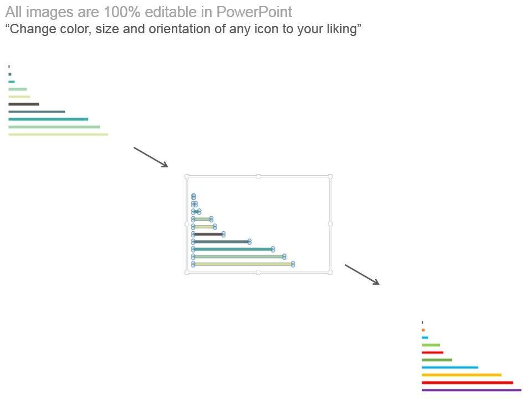Click the arrow pointing from the top-left chart to the selected chart
This screenshot has height=399, width=532.
151,157
